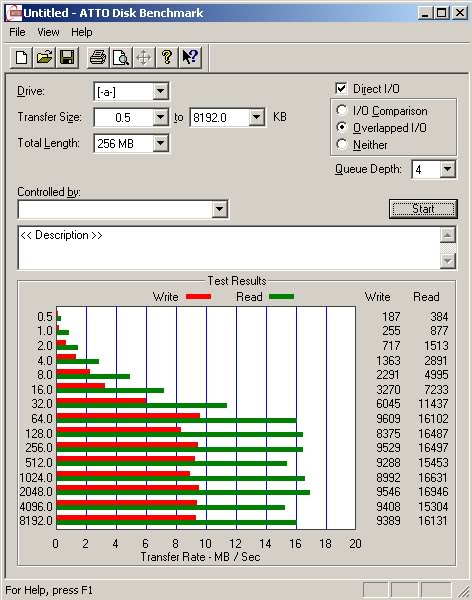Click the write value 8375 for 128.0
Screen dimensions: 472x600
click(x=388, y=434)
